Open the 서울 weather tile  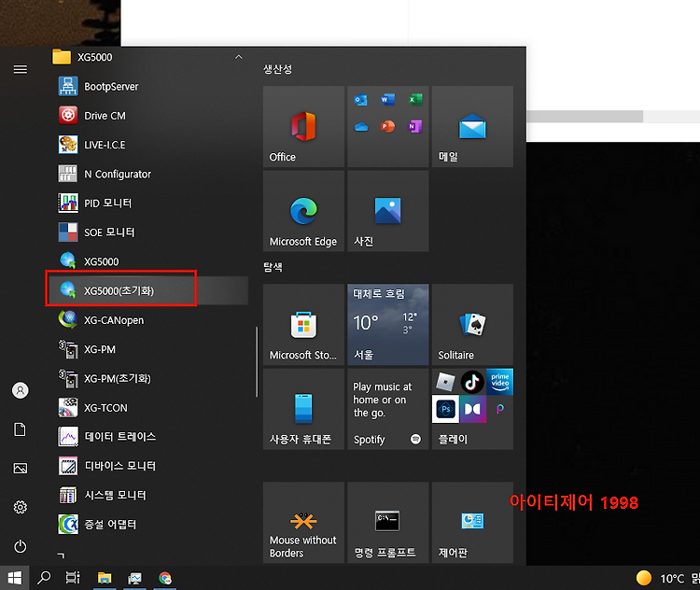pos(388,325)
